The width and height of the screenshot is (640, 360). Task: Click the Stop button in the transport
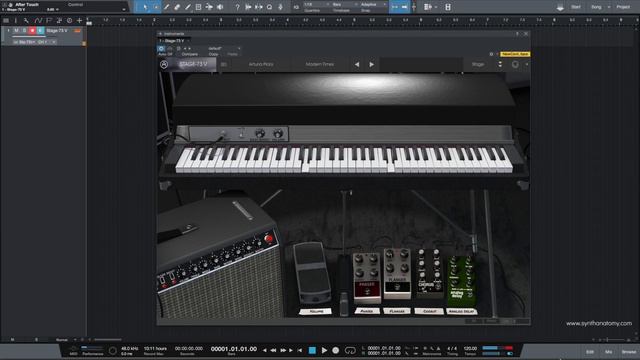[x=312, y=350]
